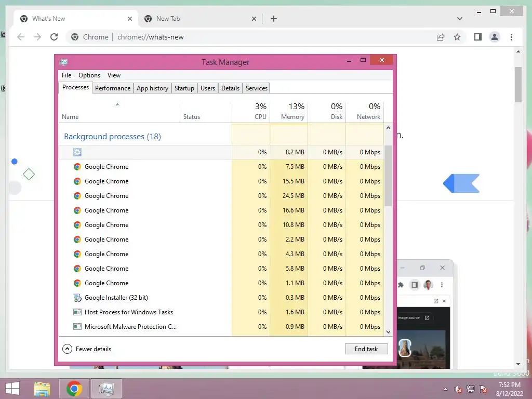This screenshot has width=532, height=399.
Task: Click network tray icon
Action: pos(471,389)
